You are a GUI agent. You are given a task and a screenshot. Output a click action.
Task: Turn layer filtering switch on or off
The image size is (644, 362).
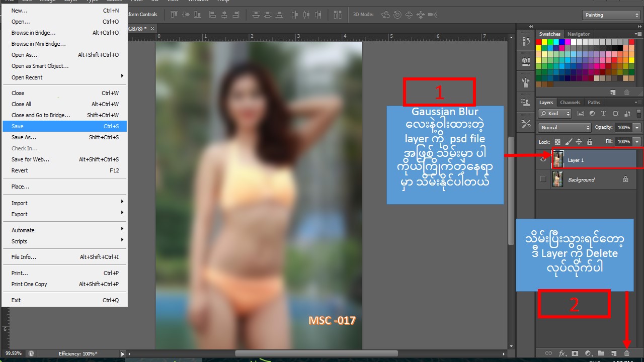[x=639, y=114]
